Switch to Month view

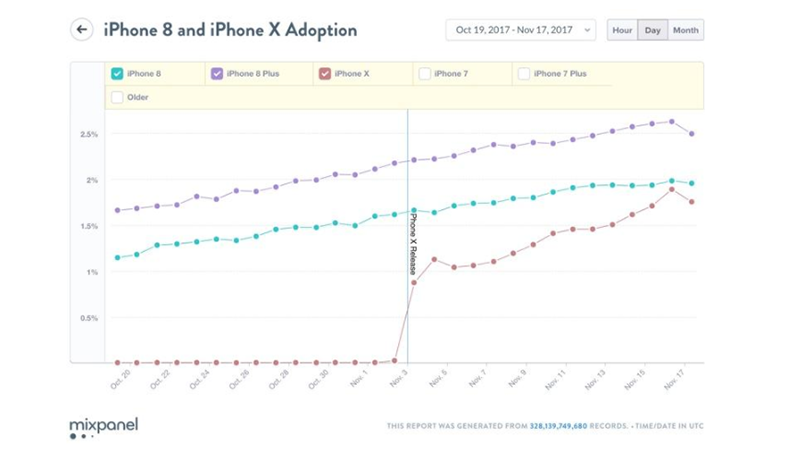point(686,30)
